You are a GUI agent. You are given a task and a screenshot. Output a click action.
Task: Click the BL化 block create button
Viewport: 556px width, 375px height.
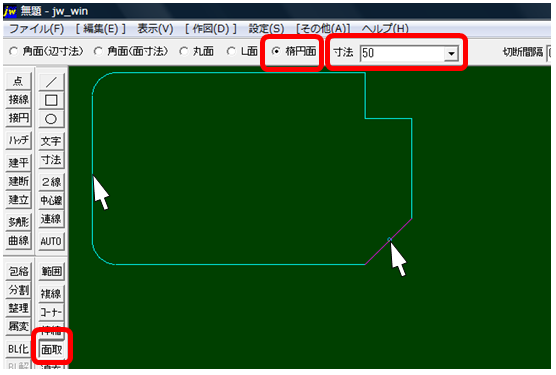coord(18,349)
